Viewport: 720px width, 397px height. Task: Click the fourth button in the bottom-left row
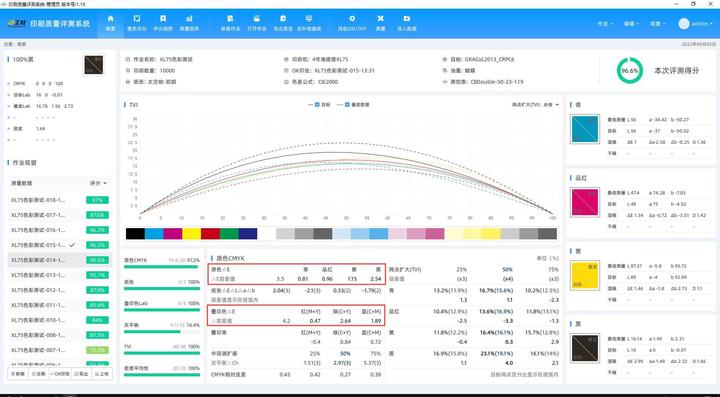pyautogui.click(x=81, y=374)
